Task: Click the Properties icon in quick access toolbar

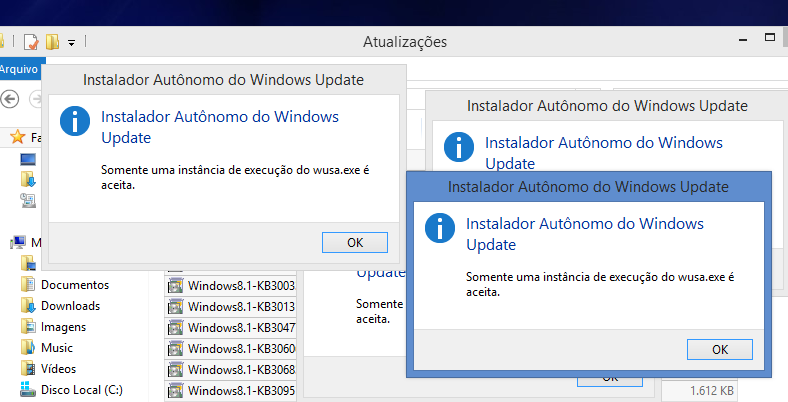Action: (x=31, y=42)
